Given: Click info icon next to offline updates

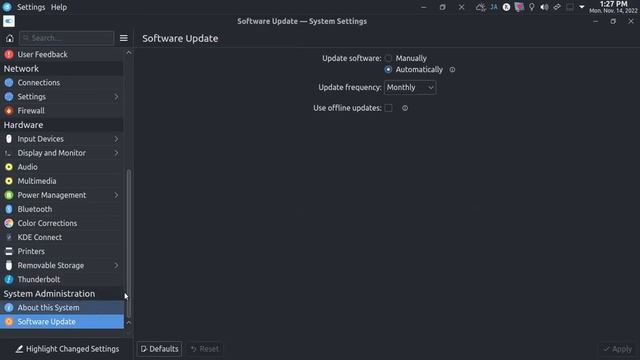Looking at the screenshot, I should [x=405, y=108].
